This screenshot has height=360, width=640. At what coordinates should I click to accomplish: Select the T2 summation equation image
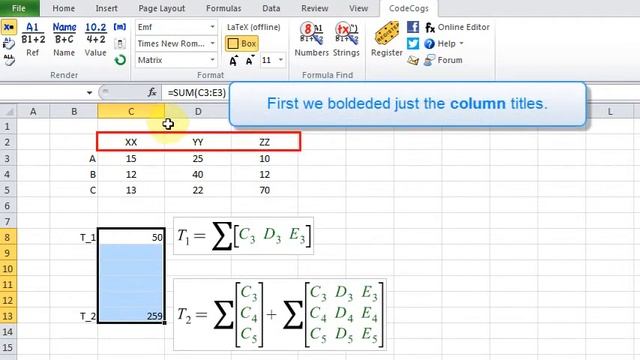(x=280, y=314)
